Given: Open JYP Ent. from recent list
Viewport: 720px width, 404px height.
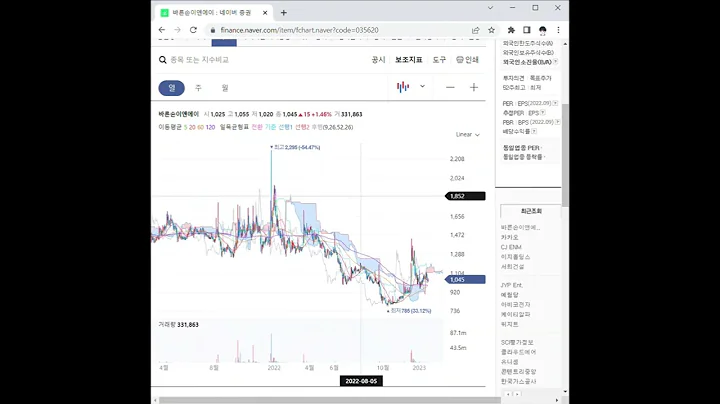Looking at the screenshot, I should click(512, 285).
